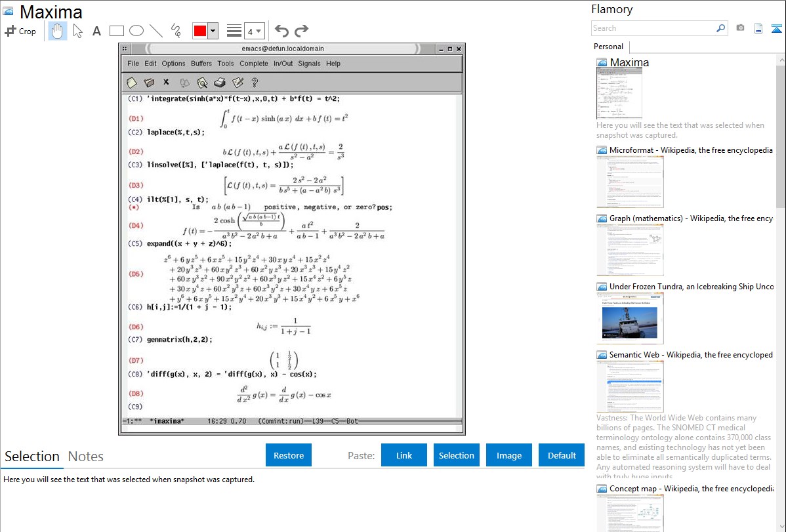This screenshot has height=532, width=786.
Task: Click the sidebar scrollbar up arrow
Action: click(x=781, y=60)
